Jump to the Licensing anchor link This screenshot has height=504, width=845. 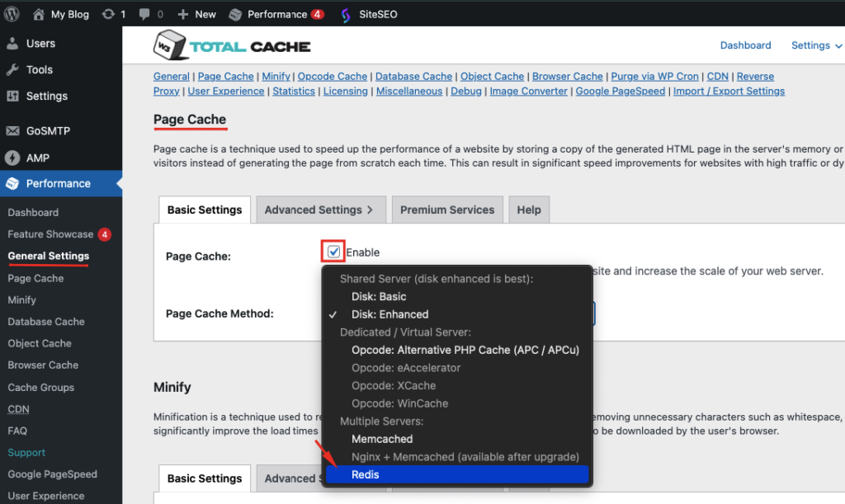[346, 91]
